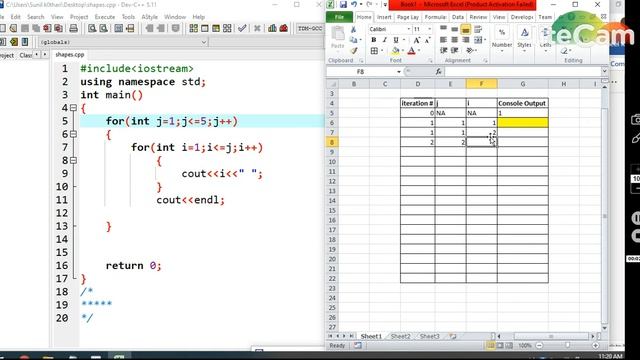Toggle Italic formatting in Excel

pyautogui.click(x=384, y=40)
